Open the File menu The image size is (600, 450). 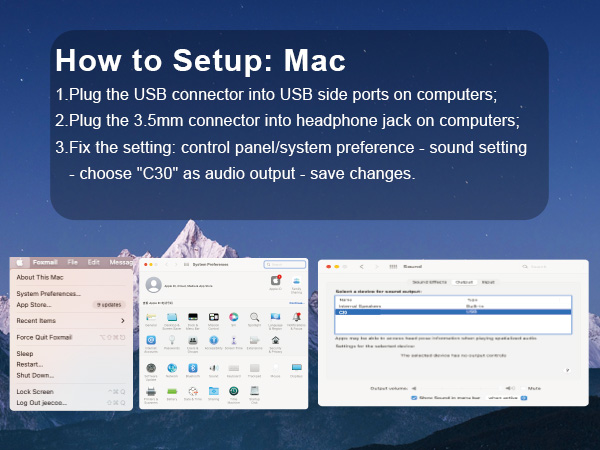pos(73,262)
